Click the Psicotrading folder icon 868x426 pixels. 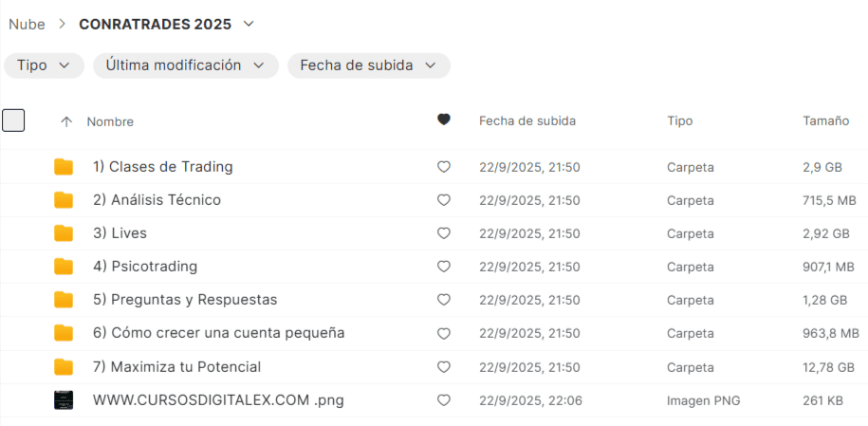(x=64, y=267)
